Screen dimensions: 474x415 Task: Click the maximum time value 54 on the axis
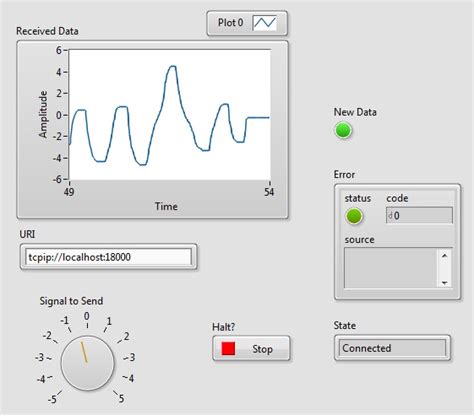[x=269, y=192]
